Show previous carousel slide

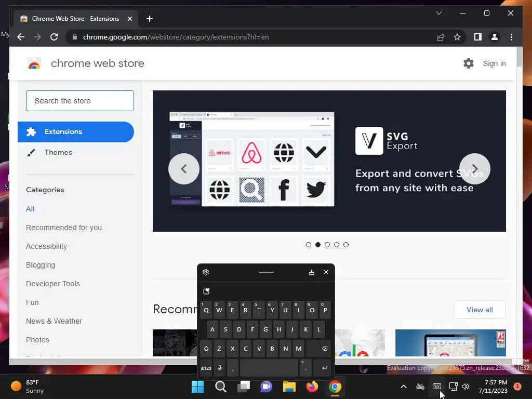coord(183,169)
